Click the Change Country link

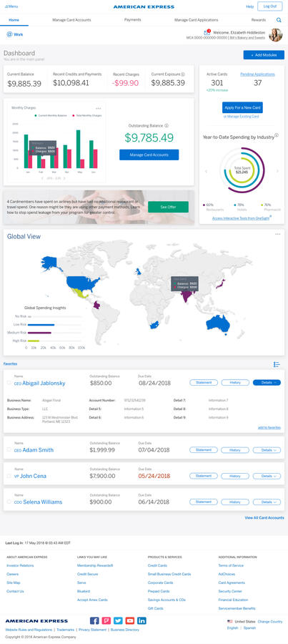tap(270, 621)
